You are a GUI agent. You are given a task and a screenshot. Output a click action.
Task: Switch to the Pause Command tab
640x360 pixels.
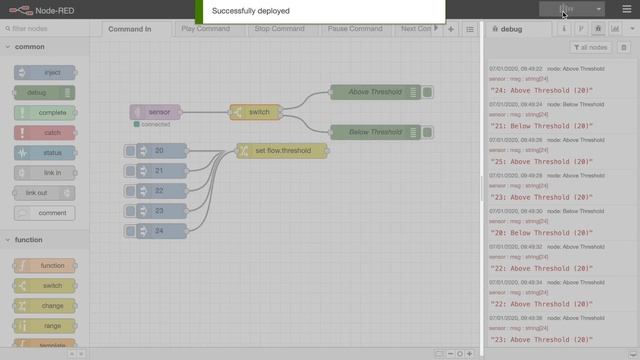tap(355, 29)
